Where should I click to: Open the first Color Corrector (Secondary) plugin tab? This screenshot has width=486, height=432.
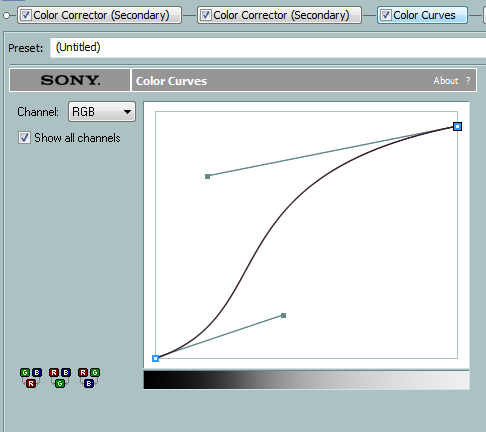pos(99,15)
